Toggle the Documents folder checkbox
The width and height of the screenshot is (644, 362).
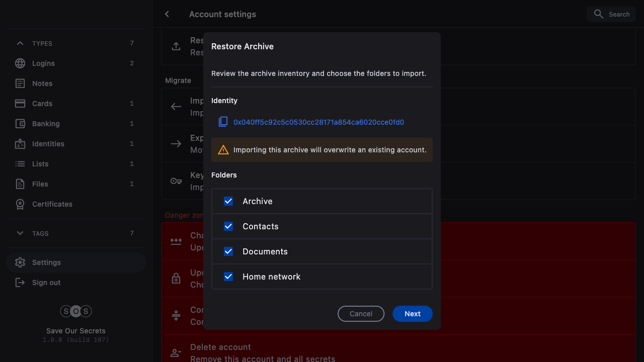click(228, 251)
